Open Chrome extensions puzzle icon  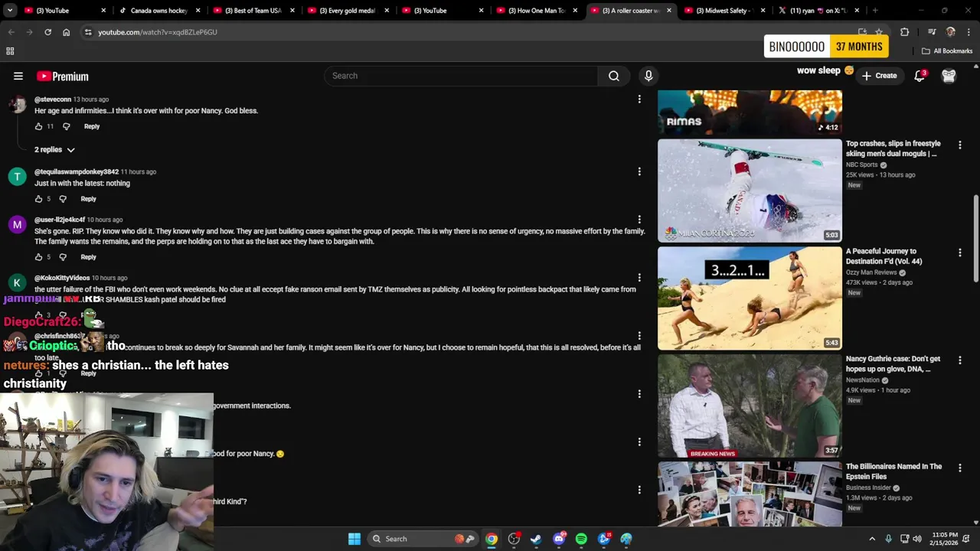(x=904, y=32)
